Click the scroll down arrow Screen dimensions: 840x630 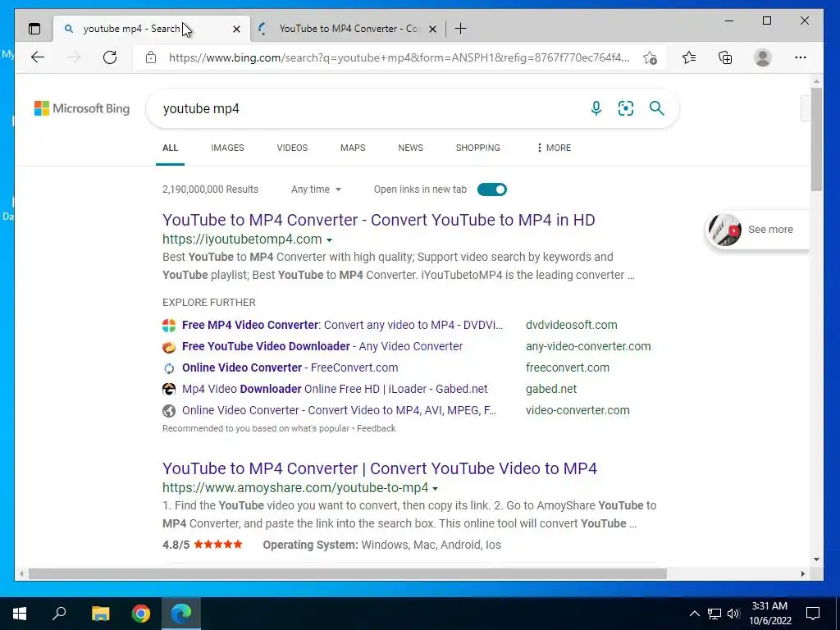coord(816,559)
